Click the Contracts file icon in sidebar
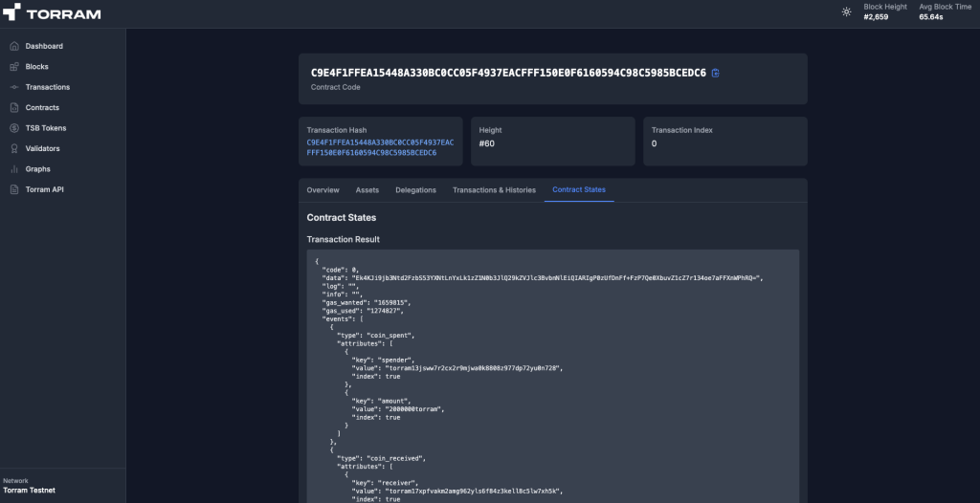Image resolution: width=980 pixels, height=503 pixels. pos(14,107)
